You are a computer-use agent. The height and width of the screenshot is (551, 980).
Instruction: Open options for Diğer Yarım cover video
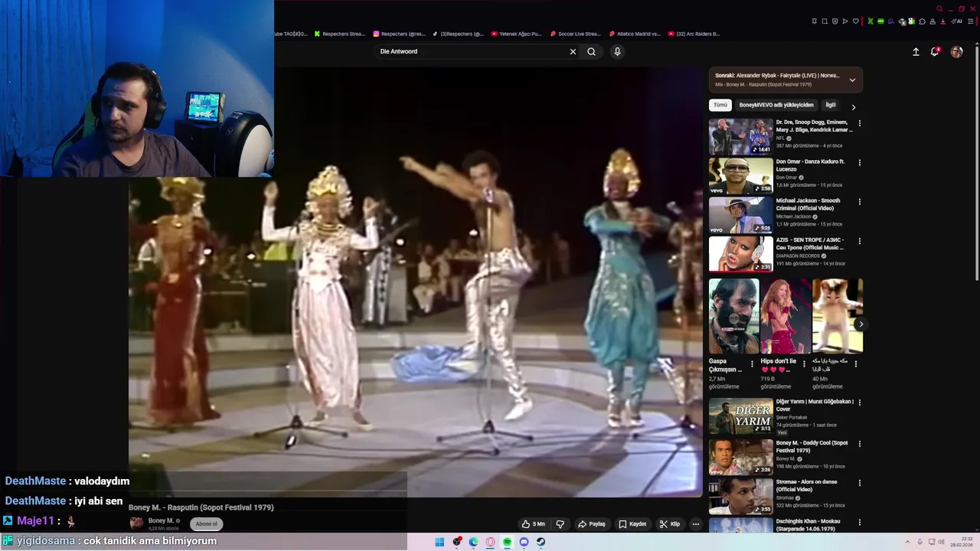click(859, 403)
